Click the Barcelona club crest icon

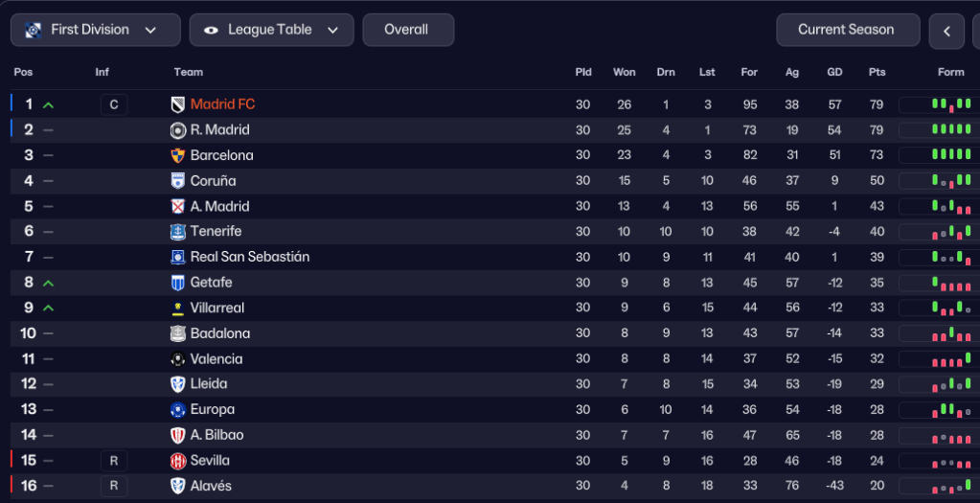[x=177, y=155]
